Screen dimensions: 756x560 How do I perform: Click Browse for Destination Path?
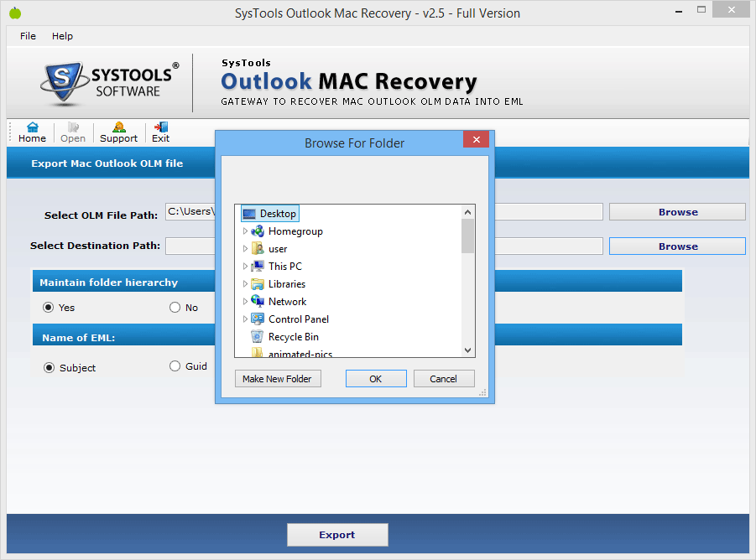677,246
